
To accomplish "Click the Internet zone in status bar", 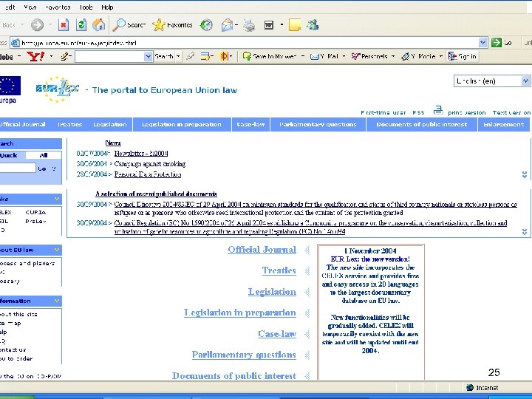I will 482,387.
